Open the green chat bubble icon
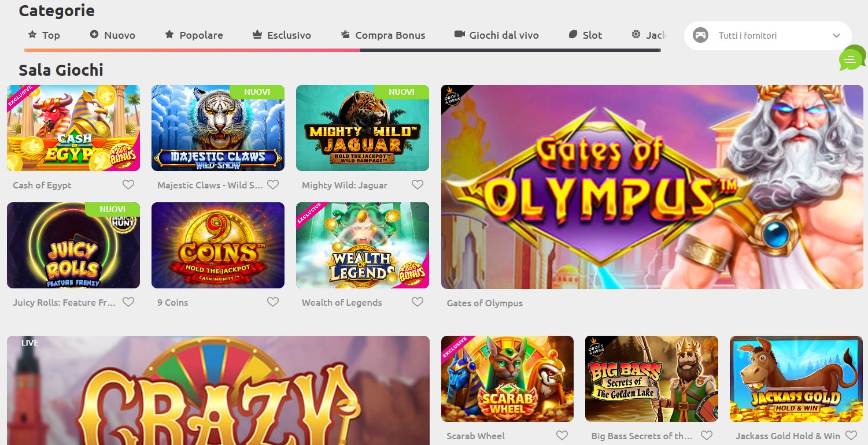Viewport: 868px width, 445px height. [851, 58]
